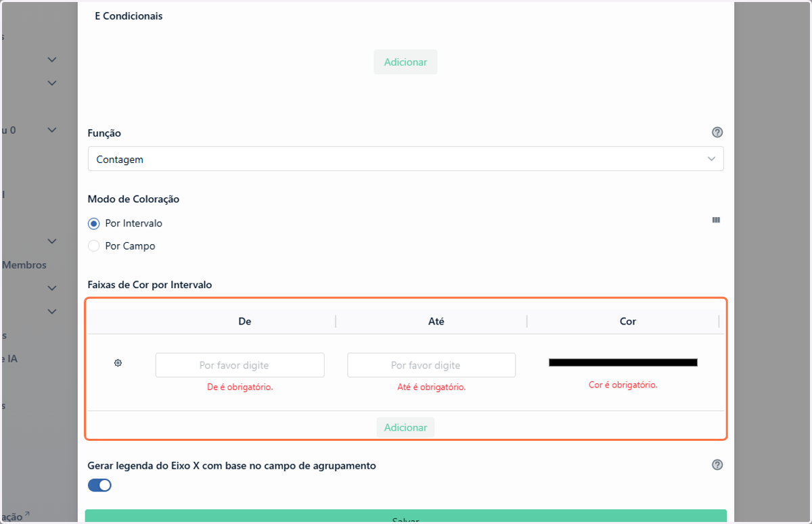Open the help icon beside Função
The image size is (812, 524).
[x=717, y=133]
